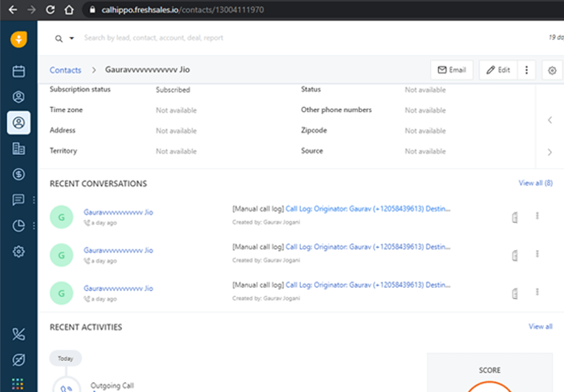564x392 pixels.
Task: Go to Deals via dollar icon
Action: point(19,174)
